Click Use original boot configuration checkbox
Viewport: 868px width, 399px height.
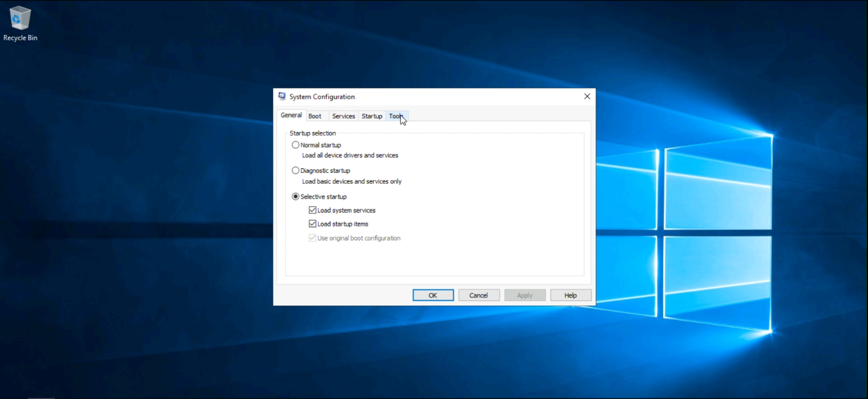coord(313,238)
